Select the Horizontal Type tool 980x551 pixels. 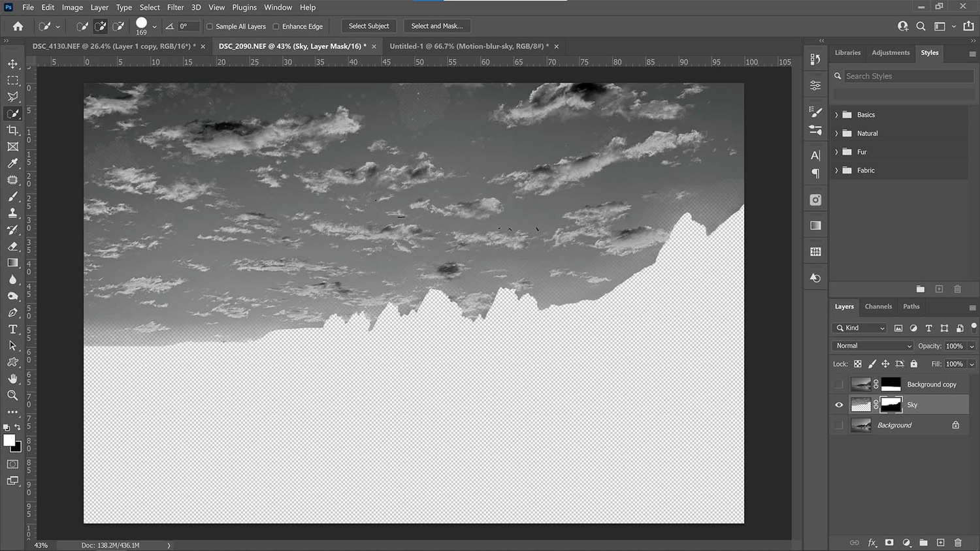pyautogui.click(x=12, y=329)
